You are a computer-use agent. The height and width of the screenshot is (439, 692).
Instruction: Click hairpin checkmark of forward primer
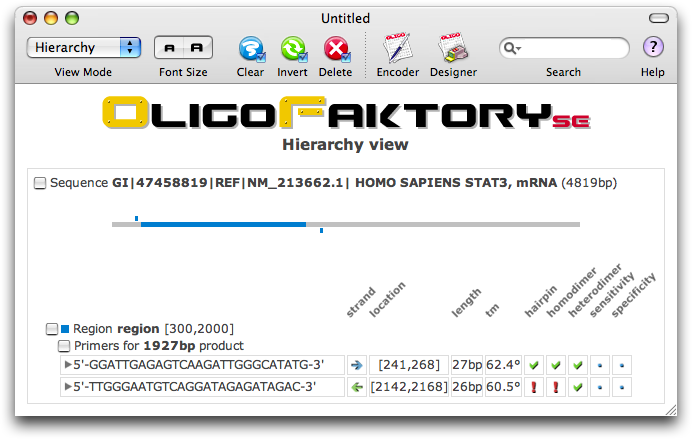click(x=534, y=365)
